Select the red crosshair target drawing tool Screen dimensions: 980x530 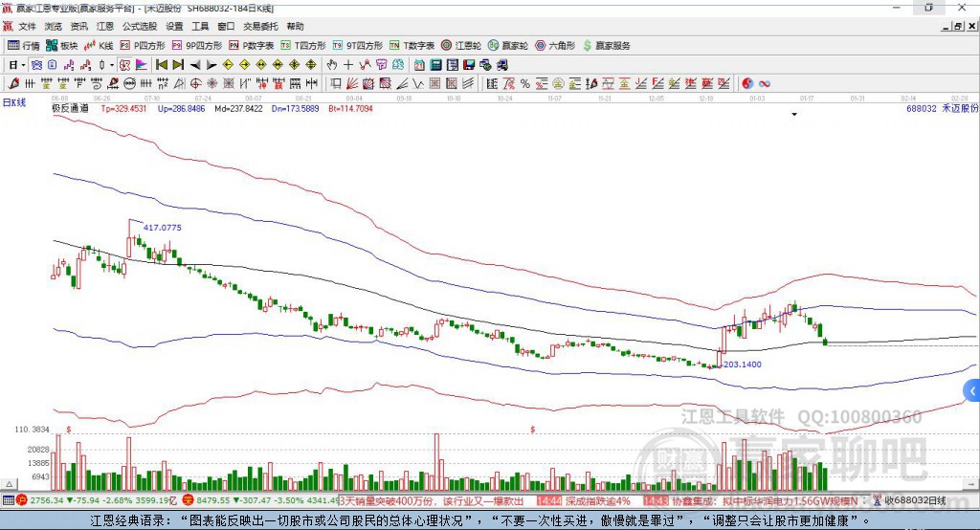[195, 84]
